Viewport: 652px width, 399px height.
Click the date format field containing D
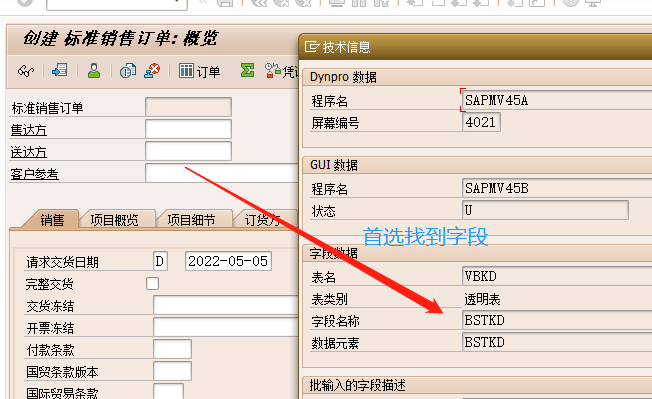click(160, 261)
